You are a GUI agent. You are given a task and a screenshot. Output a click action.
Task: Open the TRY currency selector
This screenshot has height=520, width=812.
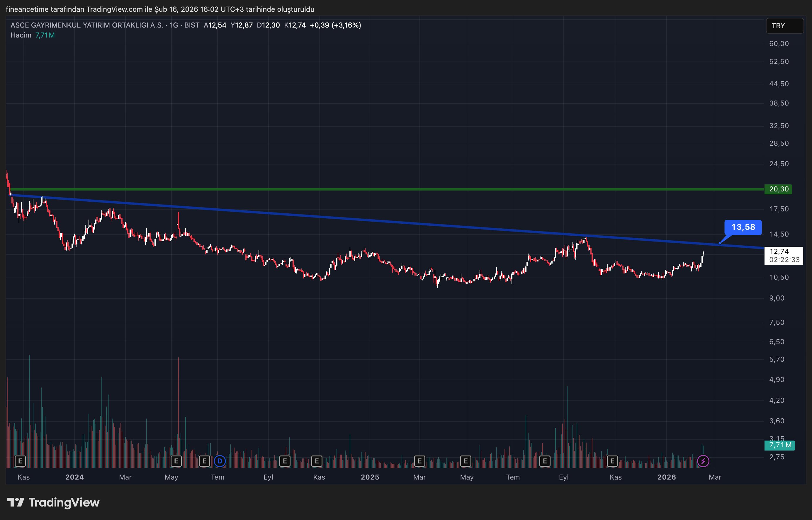(x=784, y=26)
